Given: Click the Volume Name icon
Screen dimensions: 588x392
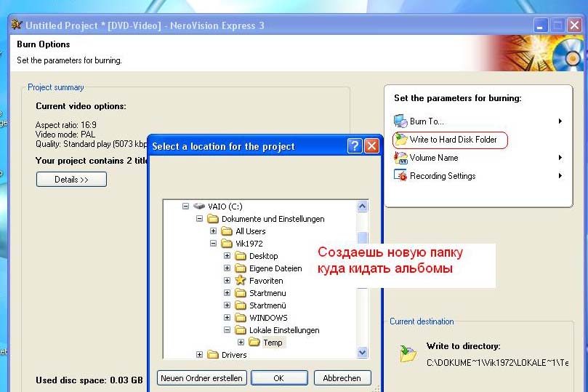Looking at the screenshot, I should pyautogui.click(x=400, y=158).
